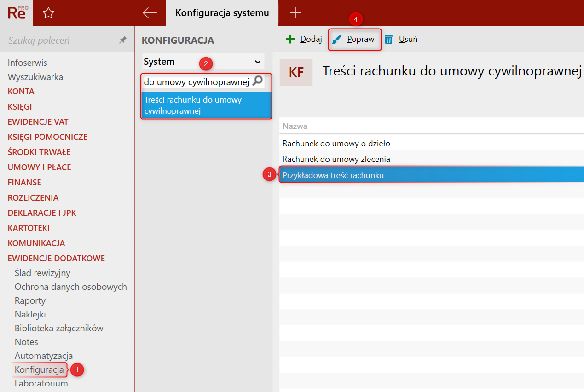Expand ŚRODKI TRWAŁE section
584x392 pixels.
click(x=39, y=152)
